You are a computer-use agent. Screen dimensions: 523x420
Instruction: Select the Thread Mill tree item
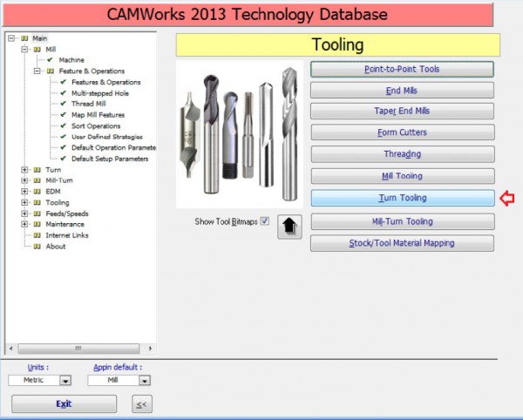(88, 104)
